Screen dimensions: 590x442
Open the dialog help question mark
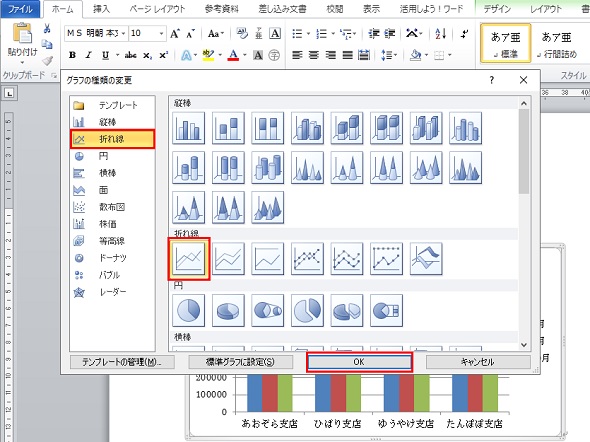491,80
